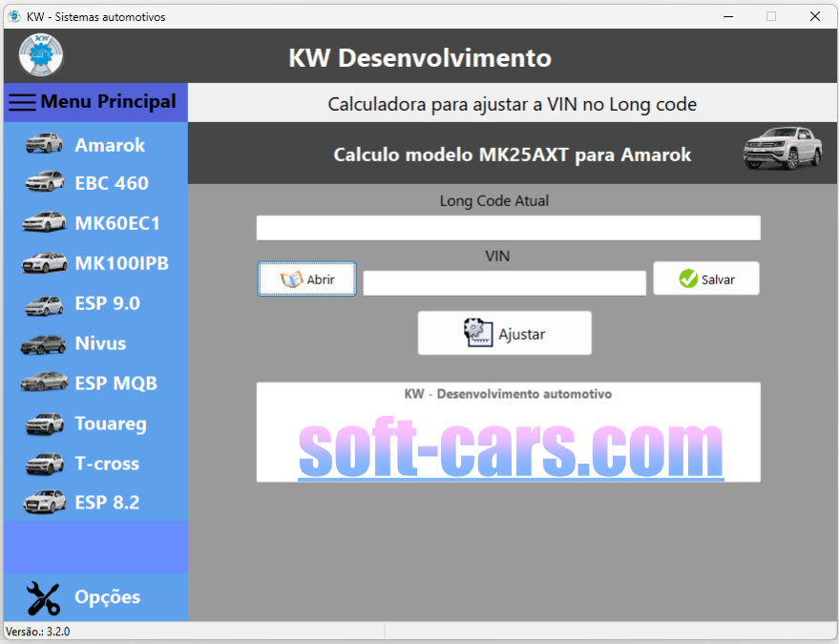Click the Nivus car icon
Viewport: 839px width, 644px height.
43,345
